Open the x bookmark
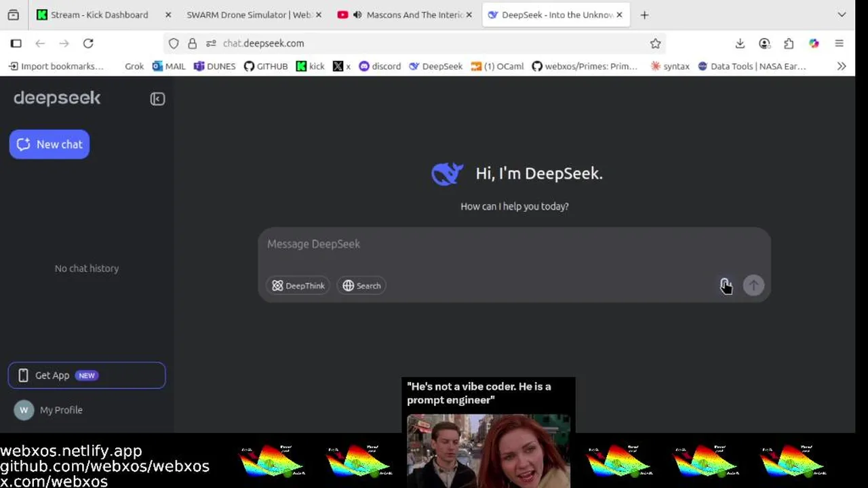 click(x=342, y=66)
